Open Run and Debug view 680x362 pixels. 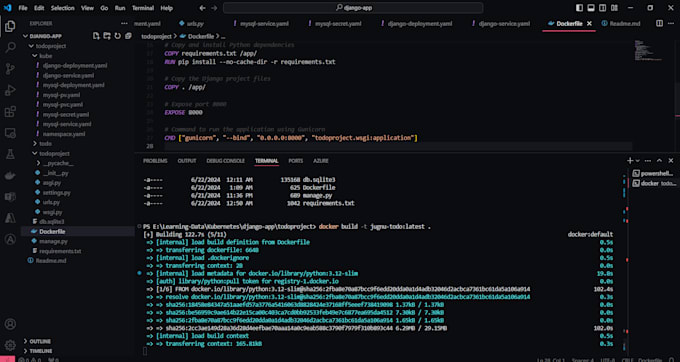10,91
